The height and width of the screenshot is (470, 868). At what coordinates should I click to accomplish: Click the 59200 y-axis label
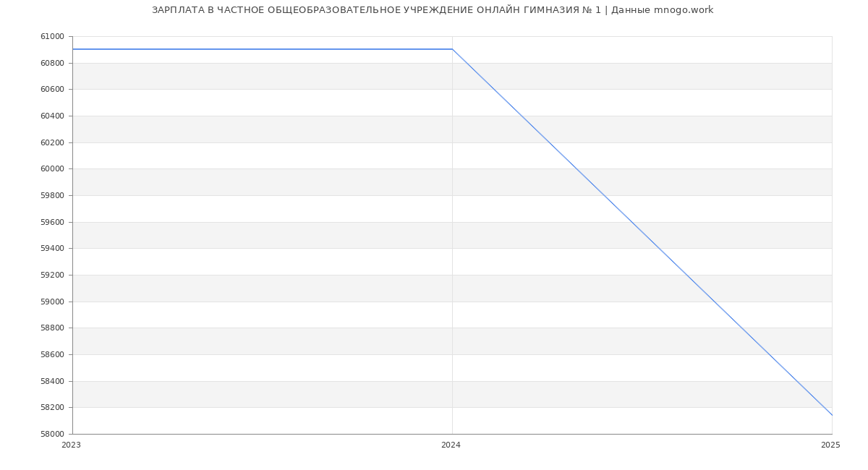click(x=52, y=275)
